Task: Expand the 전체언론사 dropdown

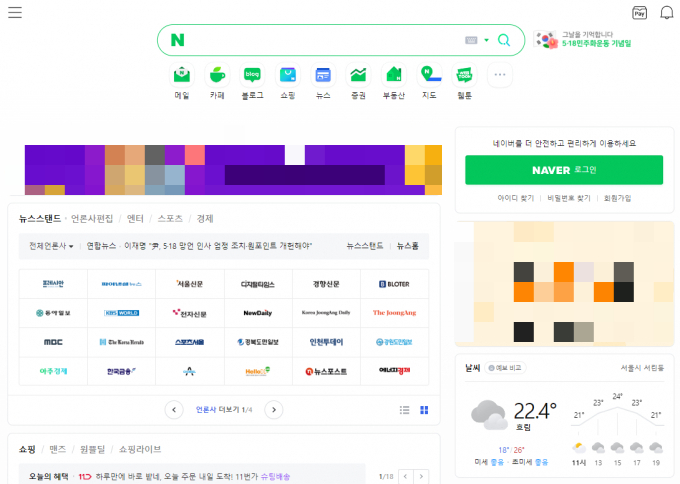Action: tap(51, 246)
